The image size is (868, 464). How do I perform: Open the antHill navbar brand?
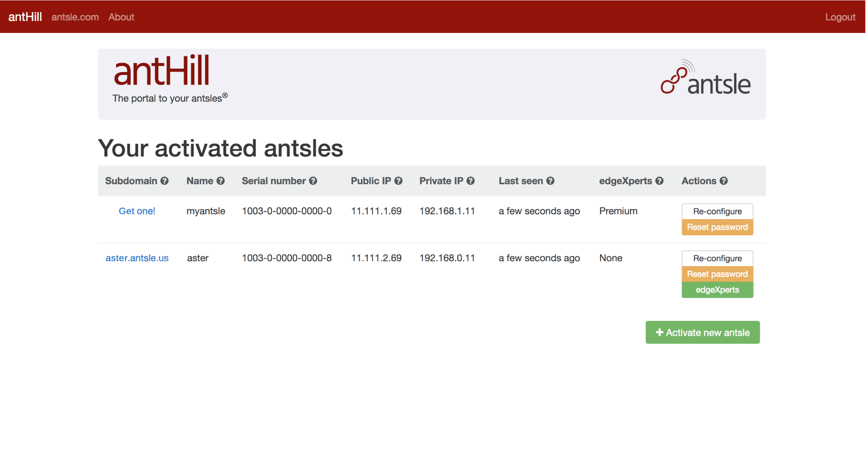pyautogui.click(x=25, y=17)
